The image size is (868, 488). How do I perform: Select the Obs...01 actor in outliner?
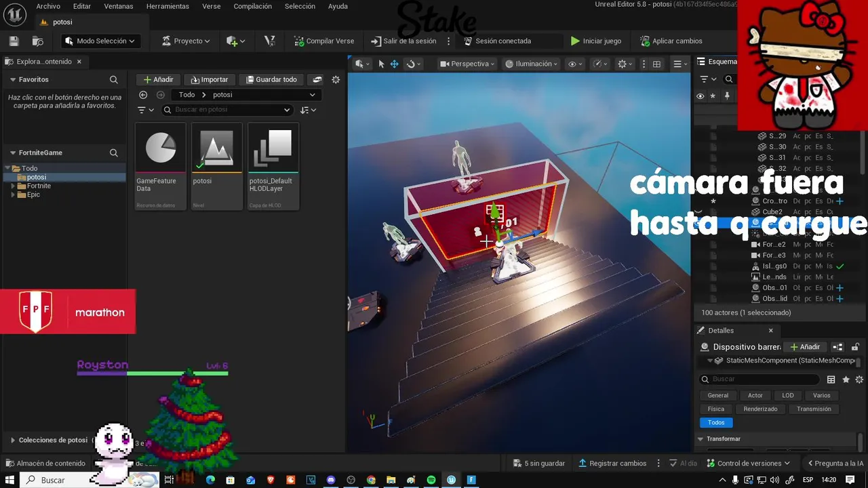(x=775, y=288)
